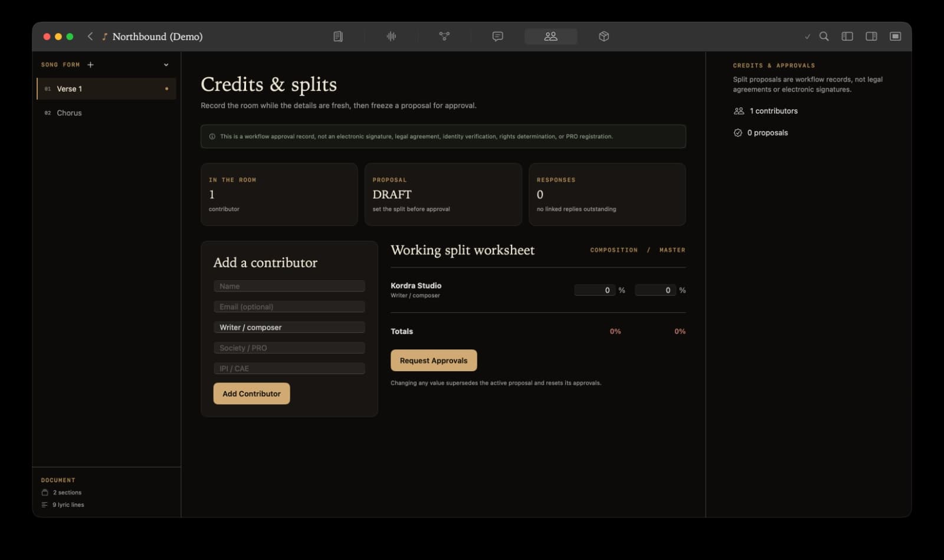Select the credits people tab
The height and width of the screenshot is (560, 944).
(x=550, y=37)
